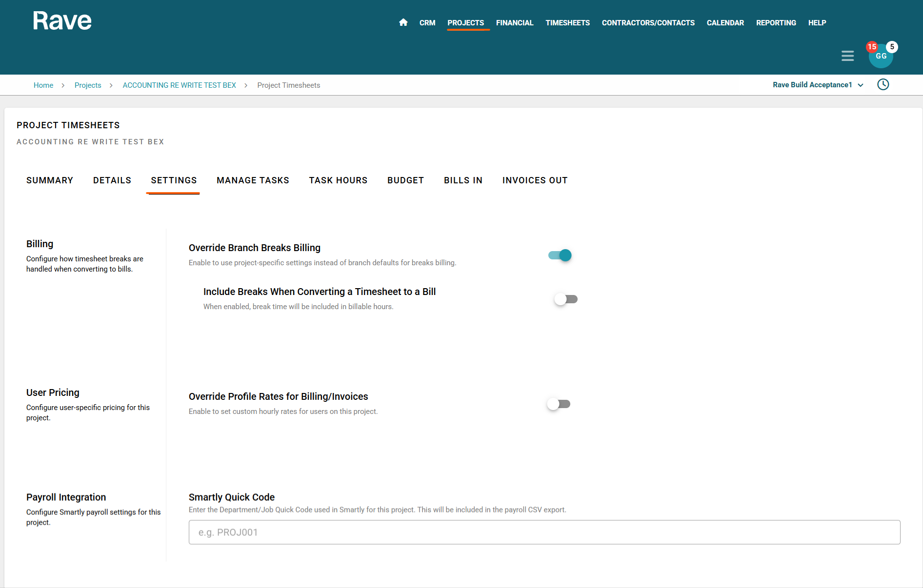Viewport: 923px width, 588px height.
Task: Click the red 15 notification badge
Action: click(872, 47)
